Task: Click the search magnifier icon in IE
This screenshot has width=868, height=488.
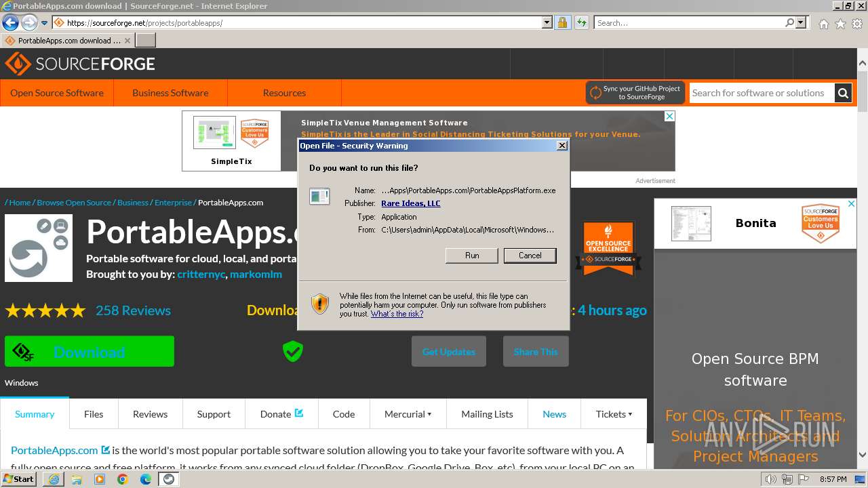Action: coord(789,23)
